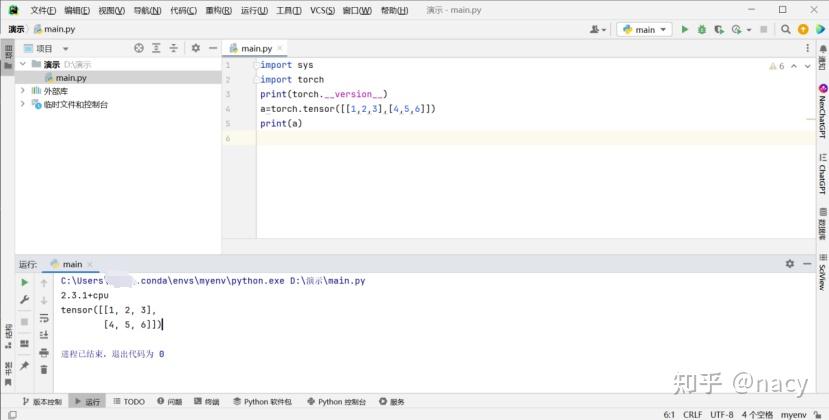Open the 工具(T) menu

click(289, 10)
